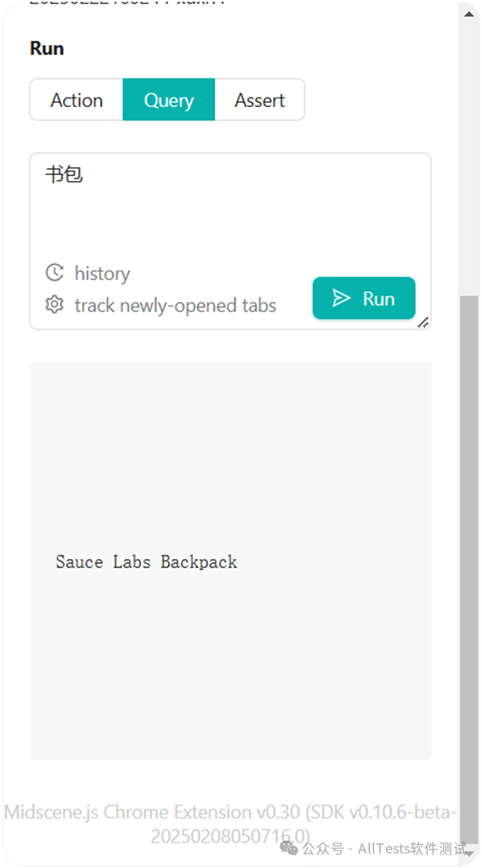Select the Sauce Labs Backpack result text
Image resolution: width=482 pixels, height=868 pixels.
click(146, 562)
